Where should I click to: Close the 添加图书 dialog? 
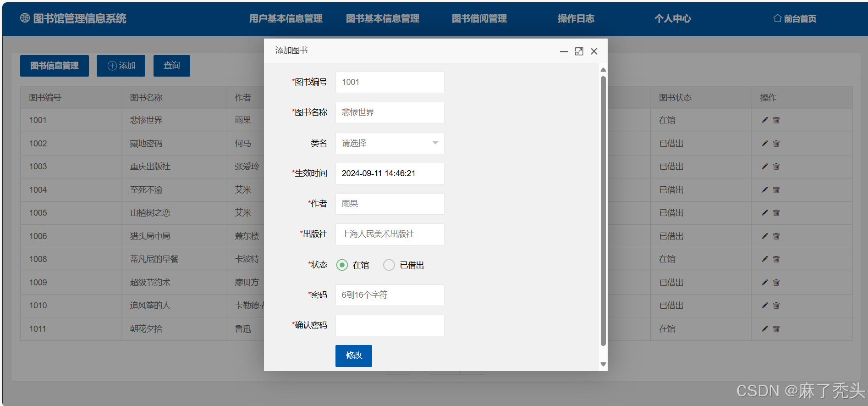[x=594, y=51]
